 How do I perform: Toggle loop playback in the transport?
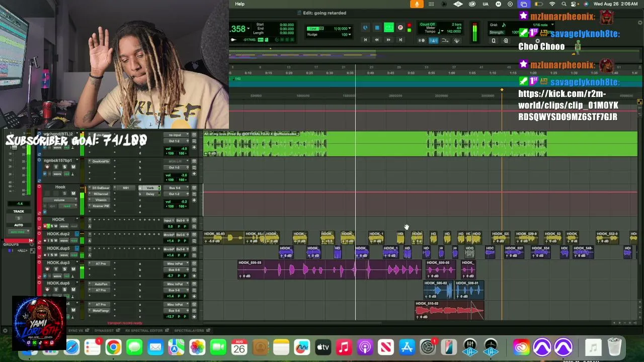click(x=389, y=28)
